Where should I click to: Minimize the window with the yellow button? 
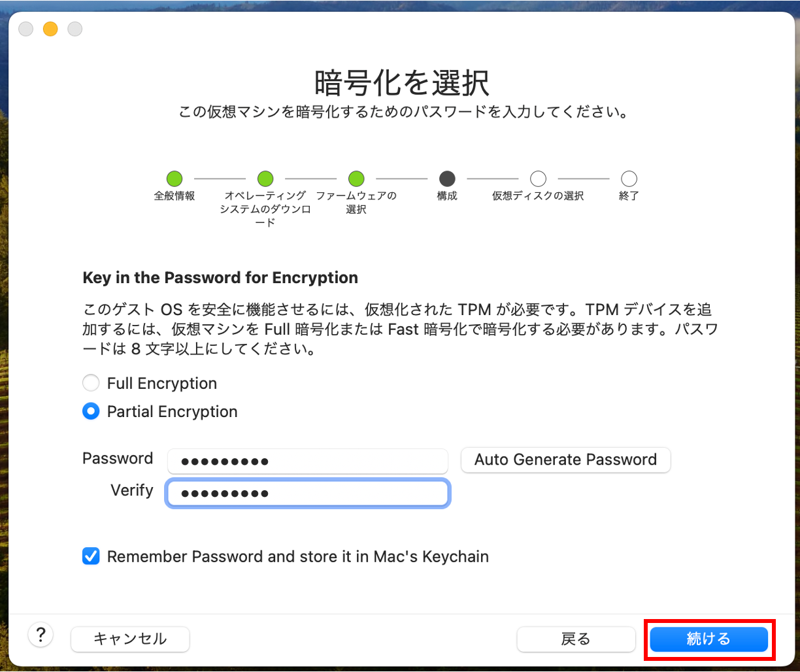(50, 29)
